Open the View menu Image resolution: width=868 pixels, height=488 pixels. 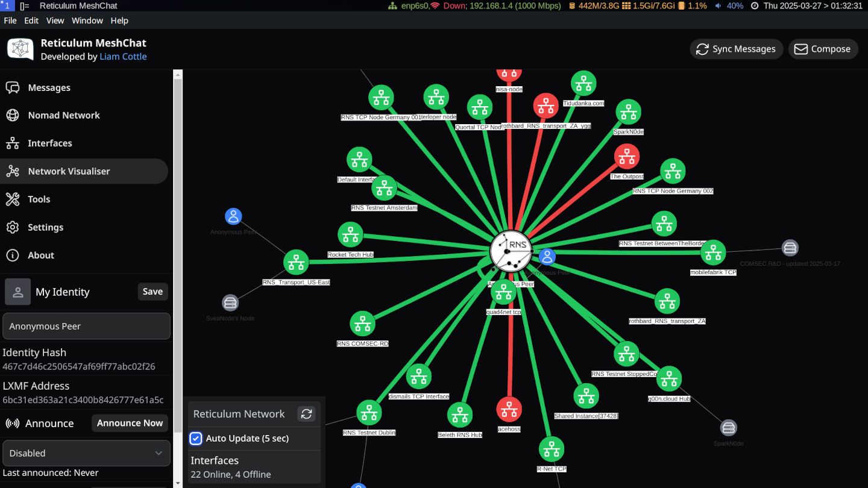point(55,20)
